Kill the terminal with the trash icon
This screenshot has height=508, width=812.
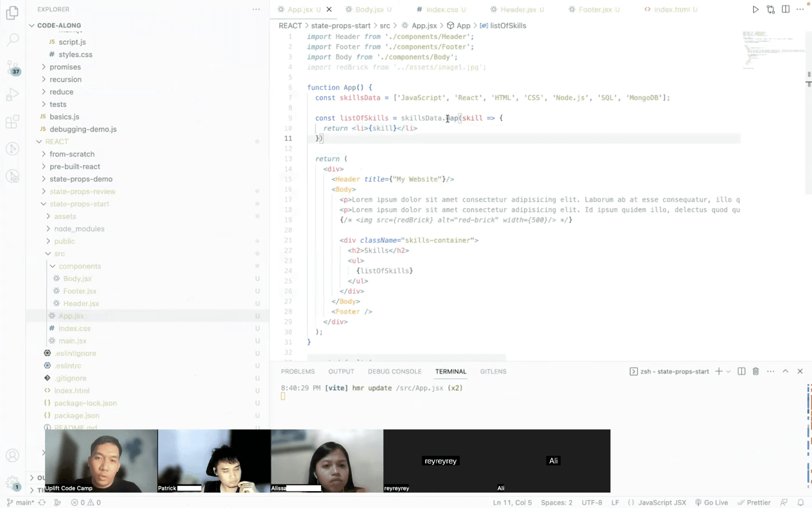(x=756, y=371)
